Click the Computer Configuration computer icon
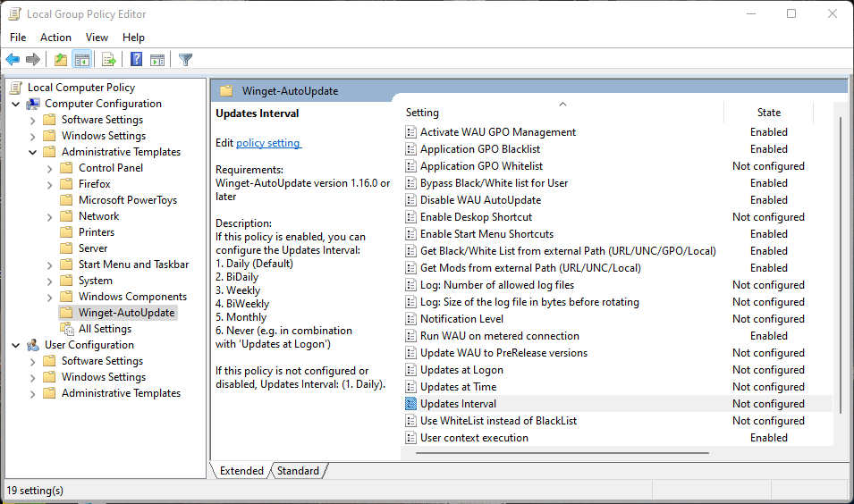This screenshot has width=854, height=504. point(33,104)
